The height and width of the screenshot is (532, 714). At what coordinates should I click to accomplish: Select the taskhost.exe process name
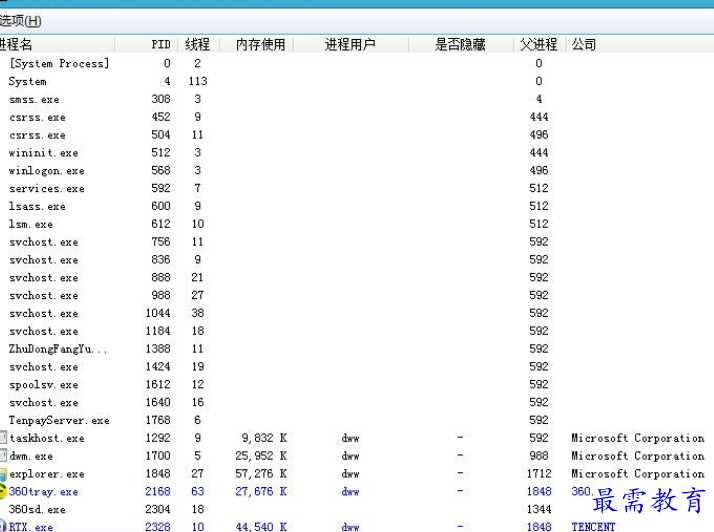[x=47, y=438]
